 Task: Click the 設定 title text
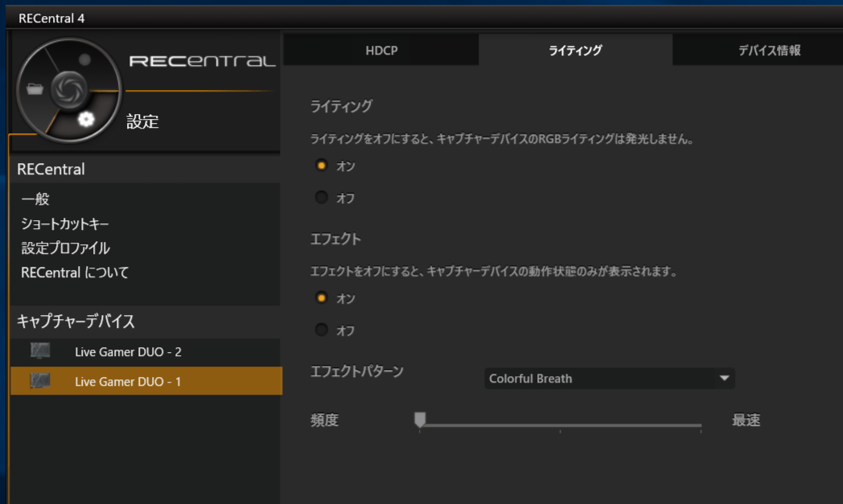(x=142, y=121)
